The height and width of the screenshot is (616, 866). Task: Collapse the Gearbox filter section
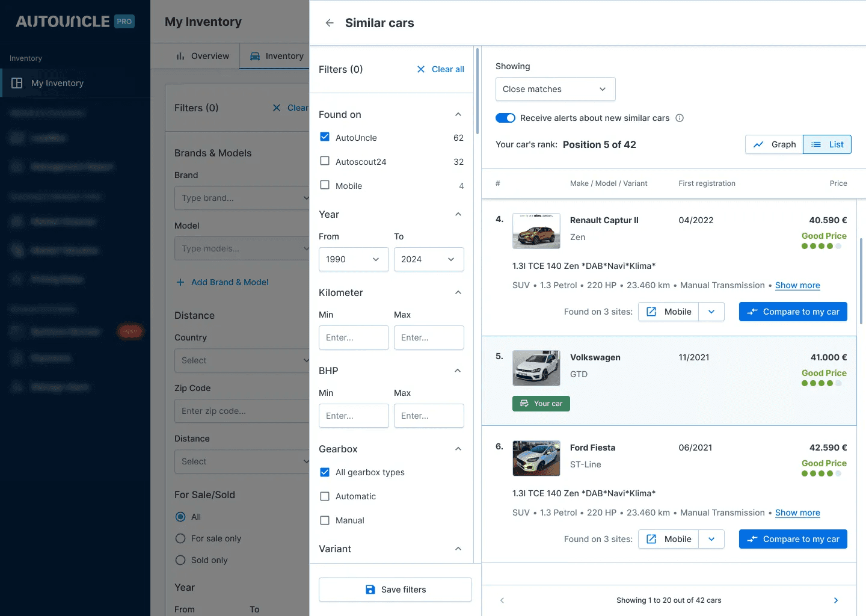tap(458, 449)
